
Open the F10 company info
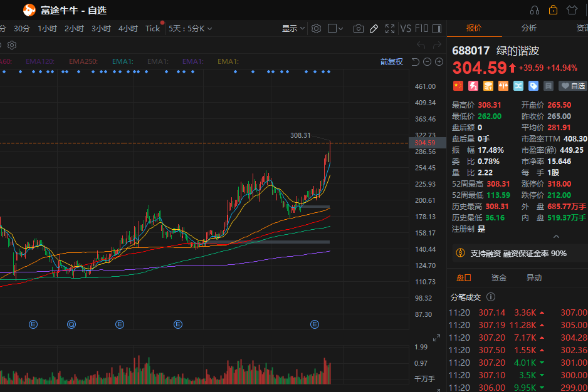[421, 28]
